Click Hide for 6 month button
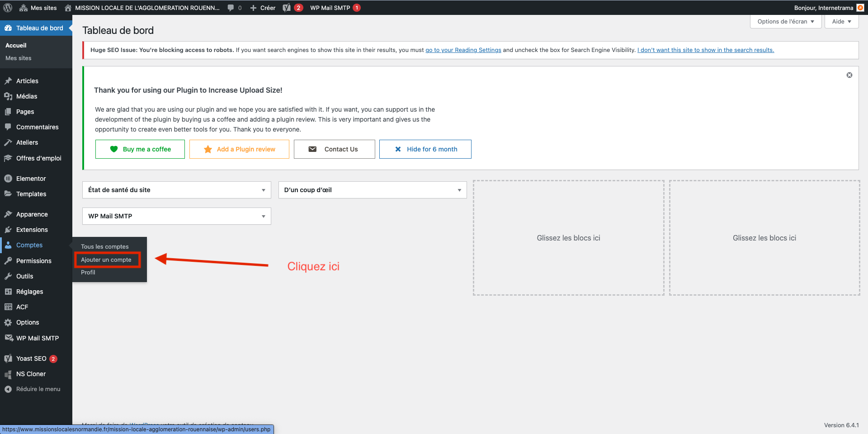 tap(425, 149)
